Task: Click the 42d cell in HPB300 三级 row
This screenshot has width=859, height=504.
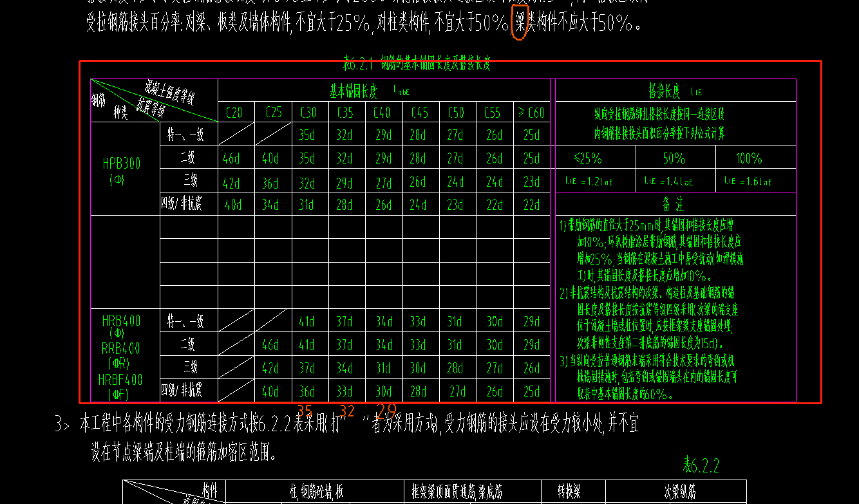Action: (232, 183)
